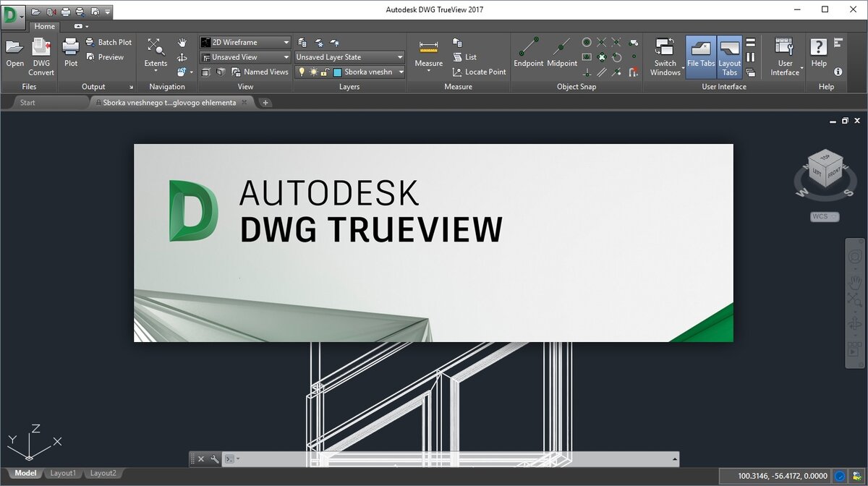The height and width of the screenshot is (486, 868).
Task: Select the Home ribbon tab
Action: coord(44,27)
